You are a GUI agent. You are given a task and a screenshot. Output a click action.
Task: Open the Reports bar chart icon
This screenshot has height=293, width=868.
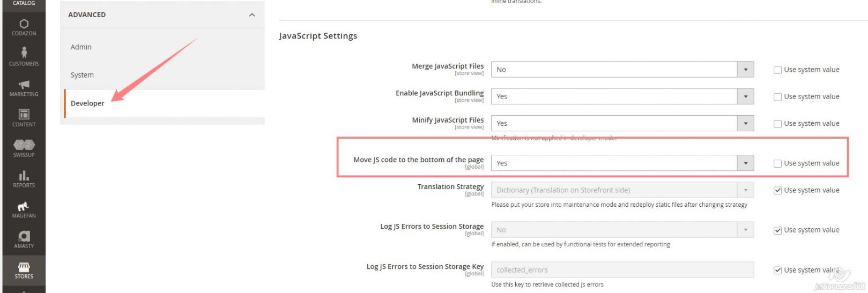pyautogui.click(x=24, y=176)
